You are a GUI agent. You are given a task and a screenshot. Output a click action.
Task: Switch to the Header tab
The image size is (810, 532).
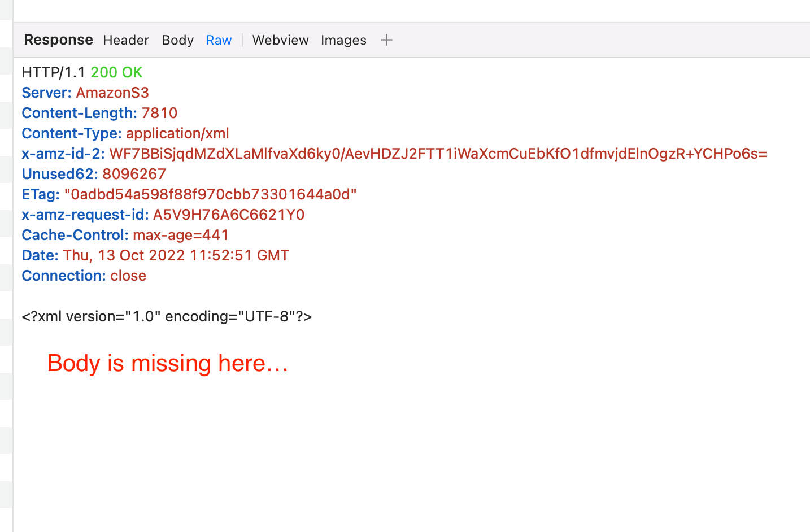125,40
